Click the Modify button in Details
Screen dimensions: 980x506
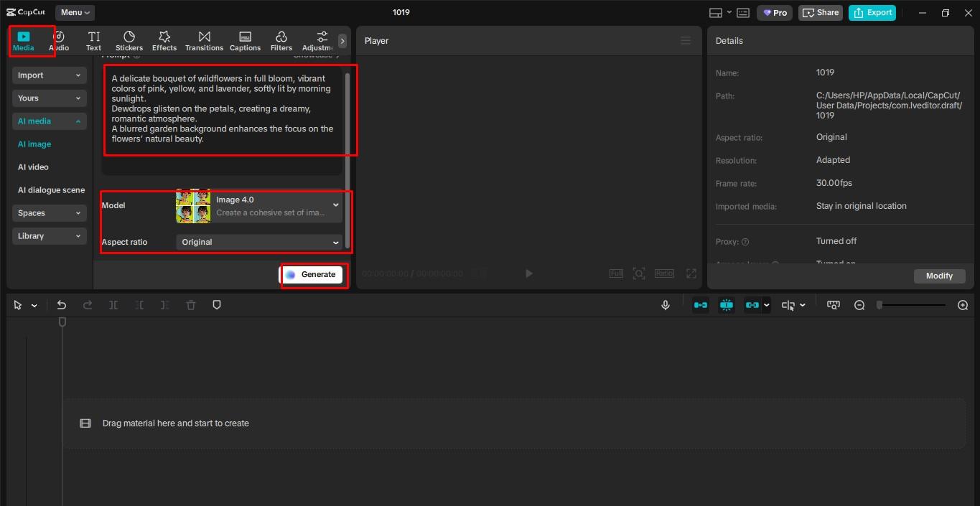tap(939, 276)
